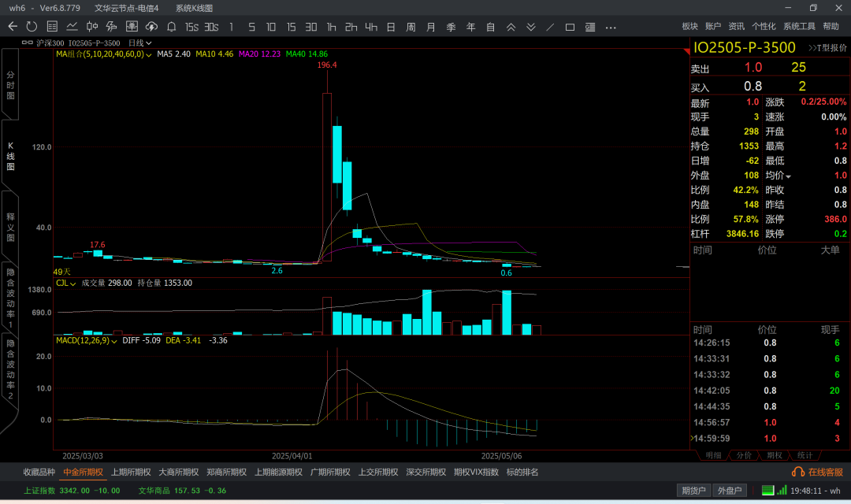This screenshot has width=851, height=504.
Task: Click the cloud lightning icon
Action: (152, 27)
